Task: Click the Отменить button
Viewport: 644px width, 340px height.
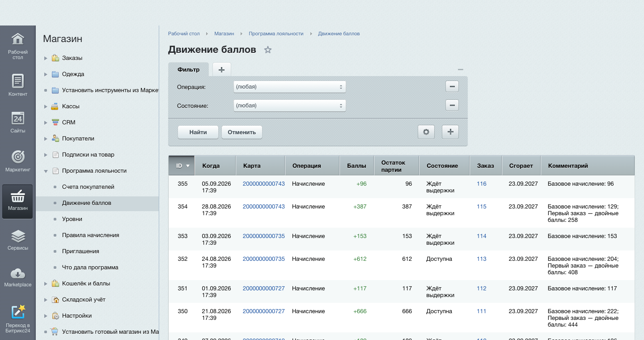Action: tap(242, 132)
